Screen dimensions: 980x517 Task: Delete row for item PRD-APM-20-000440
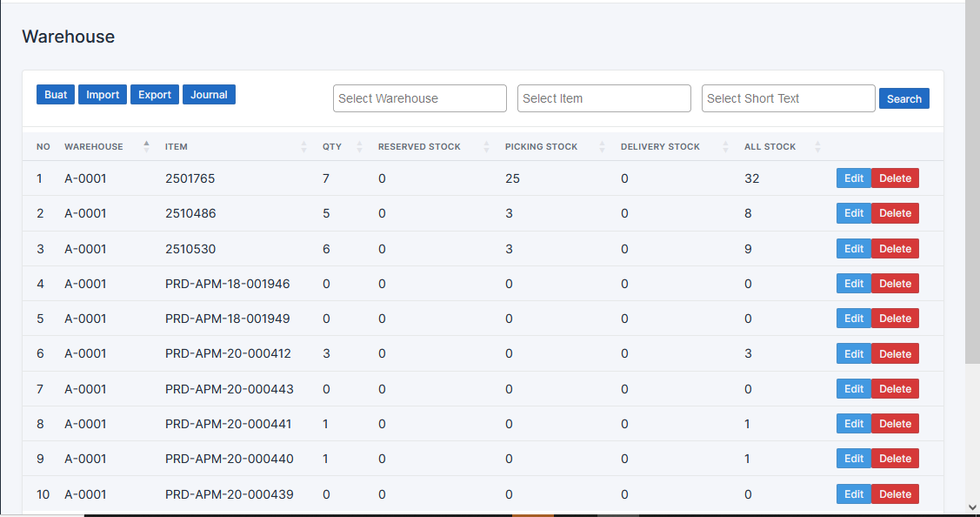tap(895, 459)
